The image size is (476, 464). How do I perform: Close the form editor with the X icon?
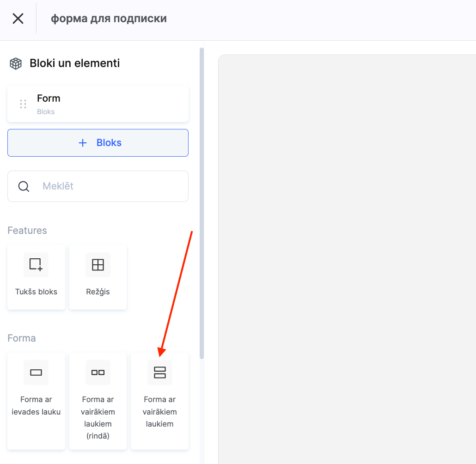pyautogui.click(x=18, y=18)
